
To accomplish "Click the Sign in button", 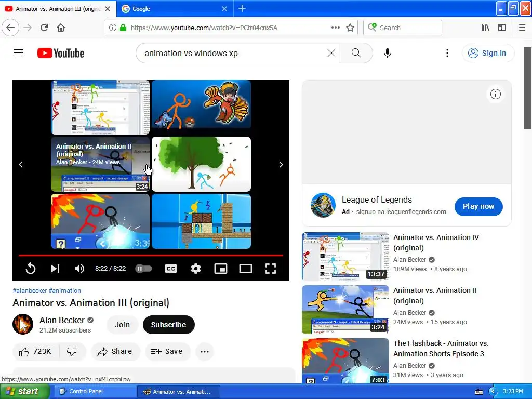I will (x=487, y=53).
